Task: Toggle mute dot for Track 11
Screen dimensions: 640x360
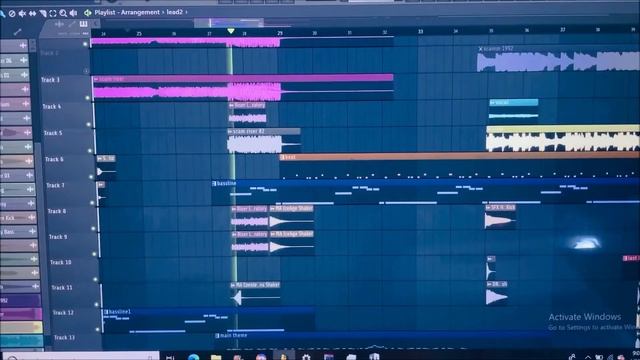Action: click(97, 304)
